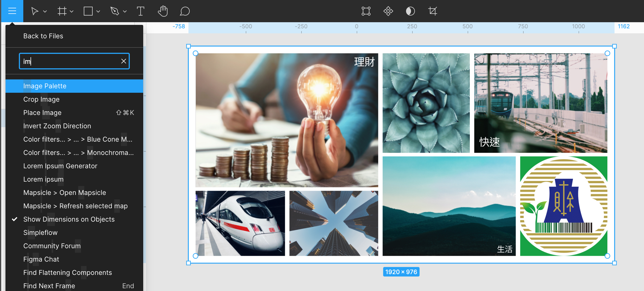644x291 pixels.
Task: Activate the Hand tool
Action: (163, 11)
